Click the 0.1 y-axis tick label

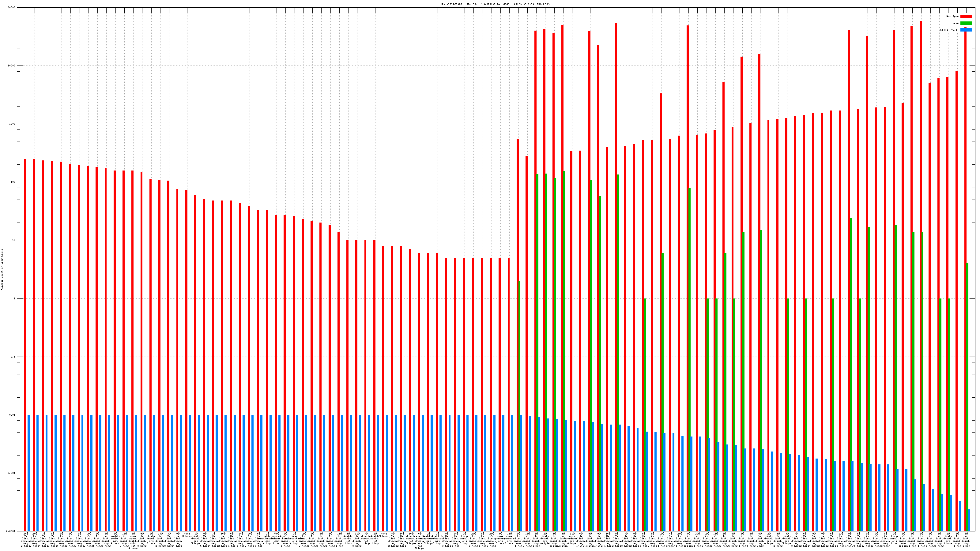tap(13, 357)
